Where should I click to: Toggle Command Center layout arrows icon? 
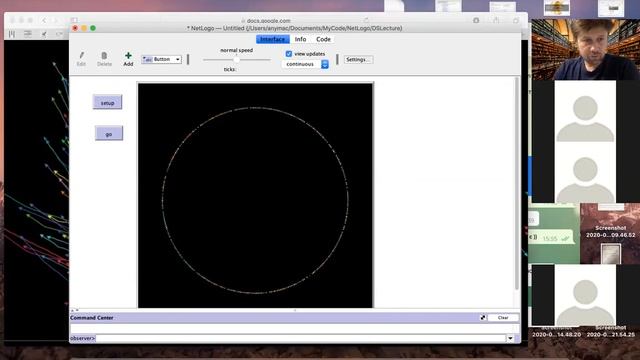click(x=483, y=318)
